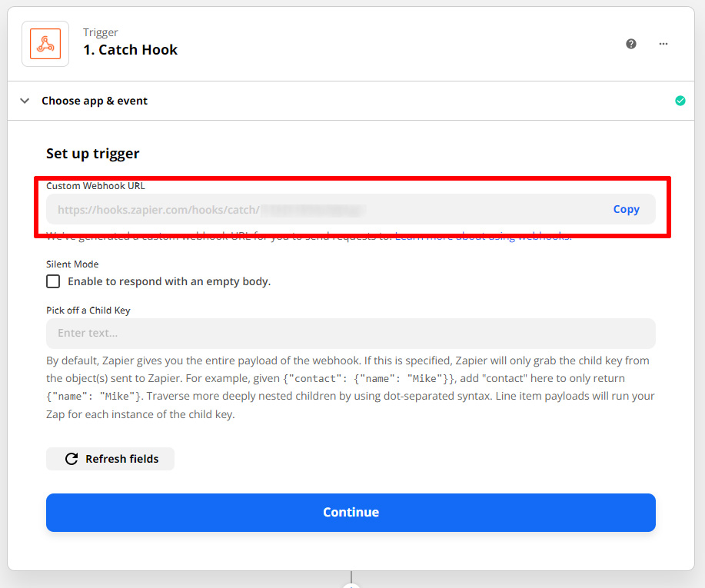Click the Refresh fields button
The height and width of the screenshot is (588, 705).
tap(110, 459)
